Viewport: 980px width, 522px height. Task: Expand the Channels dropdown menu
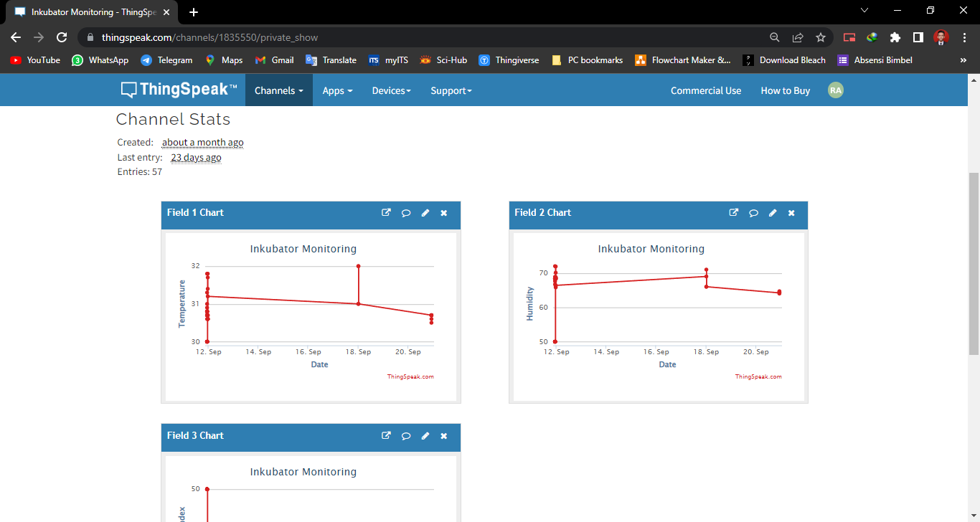[x=278, y=90]
